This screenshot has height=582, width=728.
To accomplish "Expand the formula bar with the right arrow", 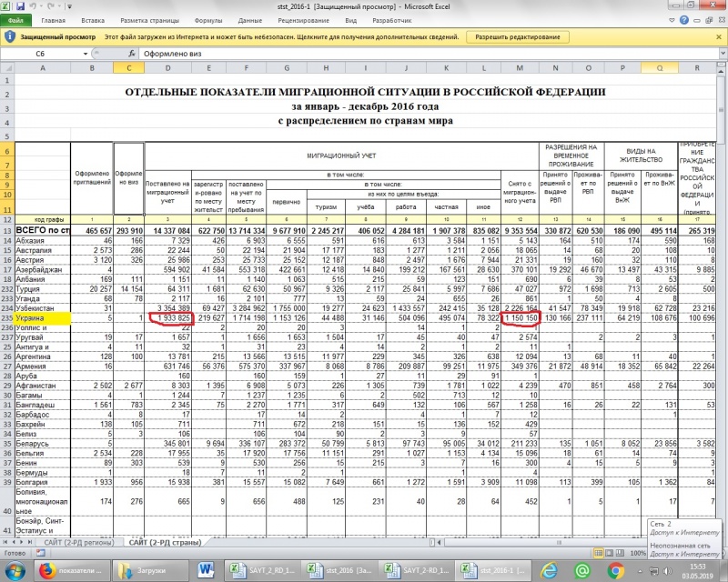I will click(723, 54).
